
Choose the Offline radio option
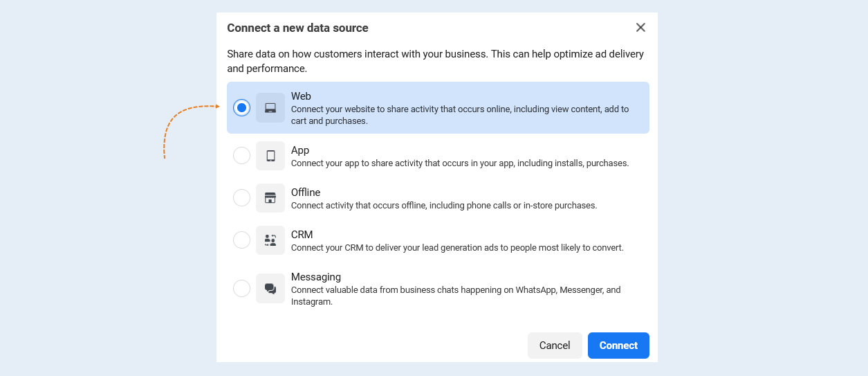pyautogui.click(x=241, y=198)
